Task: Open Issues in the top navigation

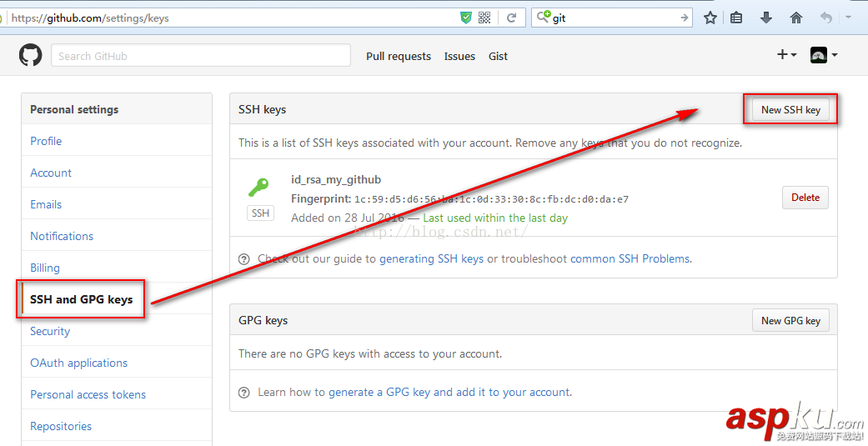Action: [x=459, y=56]
